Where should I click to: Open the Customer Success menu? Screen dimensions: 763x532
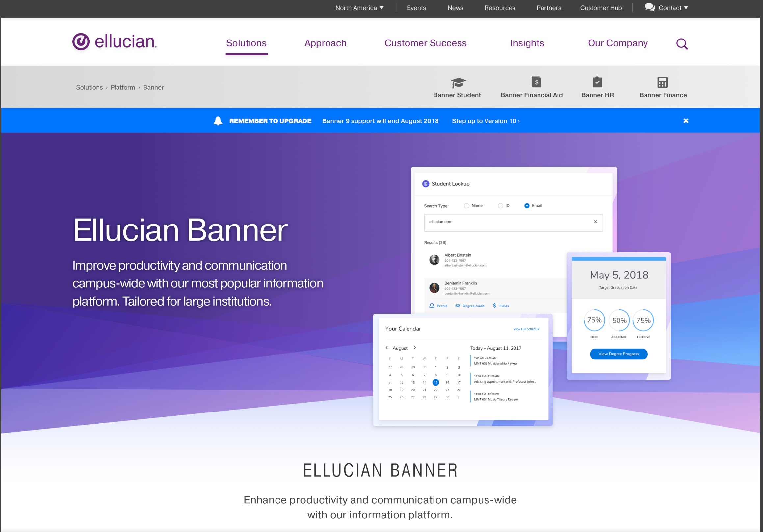(425, 43)
